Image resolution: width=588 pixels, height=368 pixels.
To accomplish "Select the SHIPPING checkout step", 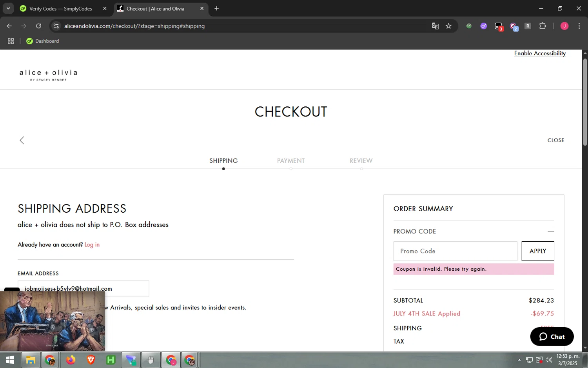I will pyautogui.click(x=223, y=161).
